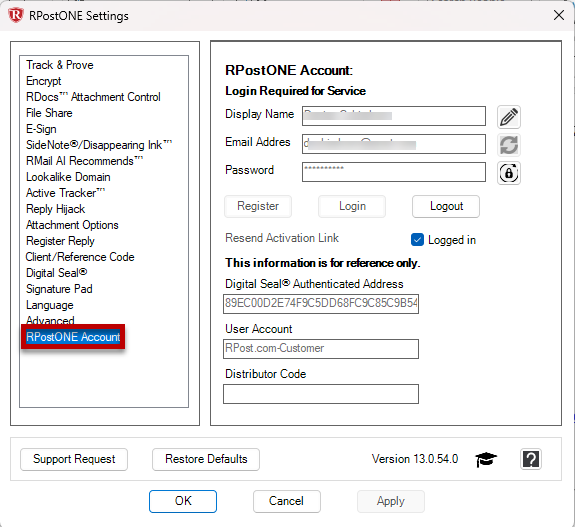Image resolution: width=575 pixels, height=527 pixels.
Task: Open the graduation cap training icon
Action: click(486, 459)
